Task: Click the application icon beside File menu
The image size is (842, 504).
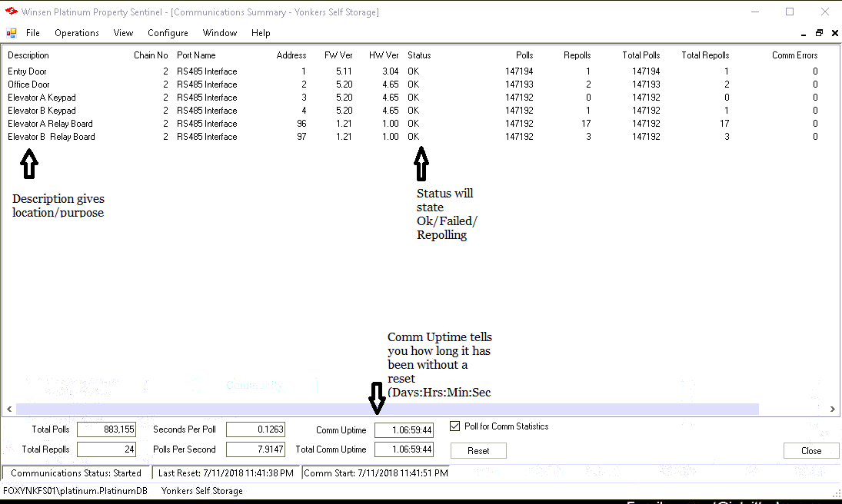Action: point(12,33)
